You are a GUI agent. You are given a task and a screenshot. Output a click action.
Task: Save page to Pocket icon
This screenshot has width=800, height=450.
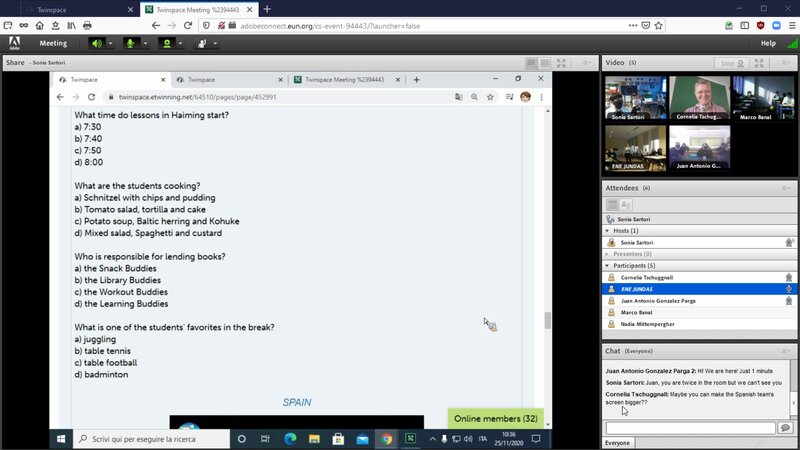coord(645,26)
